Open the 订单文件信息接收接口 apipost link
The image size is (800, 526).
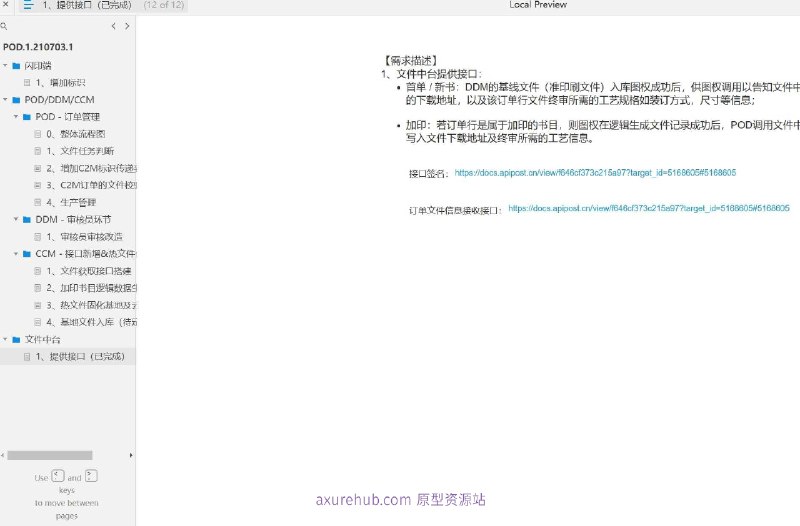pyautogui.click(x=649, y=208)
